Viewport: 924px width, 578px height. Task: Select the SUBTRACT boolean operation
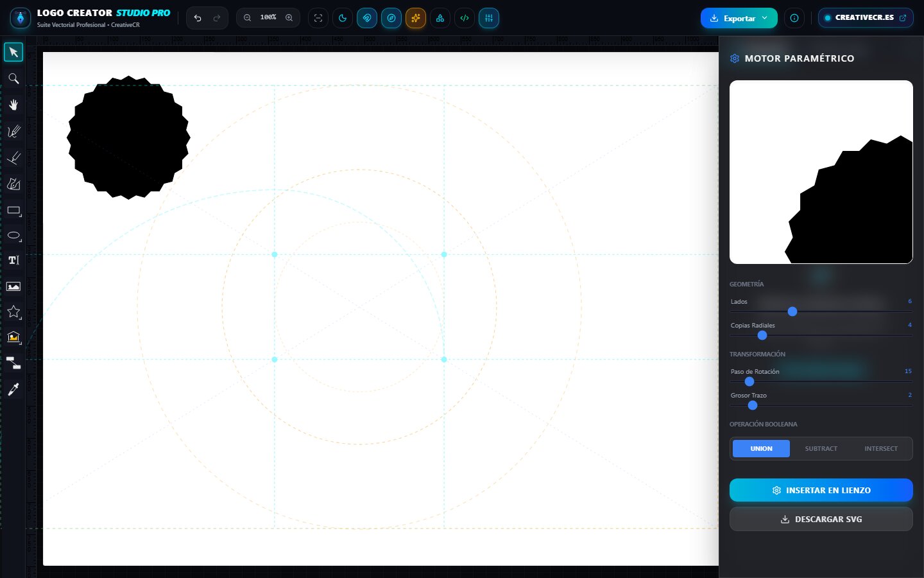[x=821, y=448]
